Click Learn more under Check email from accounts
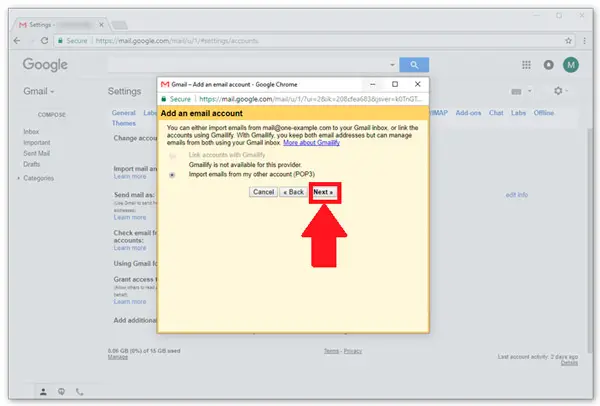The height and width of the screenshot is (406, 600). [130, 248]
